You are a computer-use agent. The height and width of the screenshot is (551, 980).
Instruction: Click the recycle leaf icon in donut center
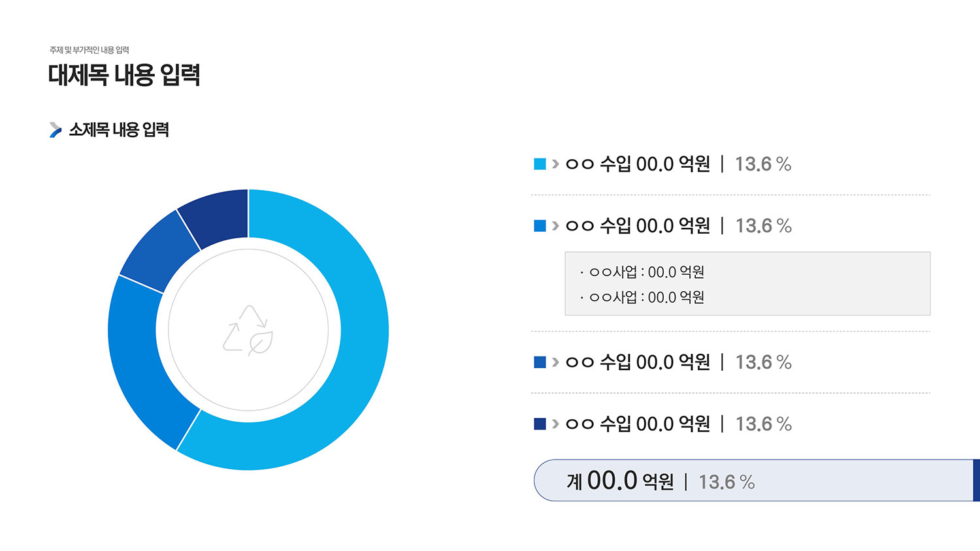coord(248,330)
